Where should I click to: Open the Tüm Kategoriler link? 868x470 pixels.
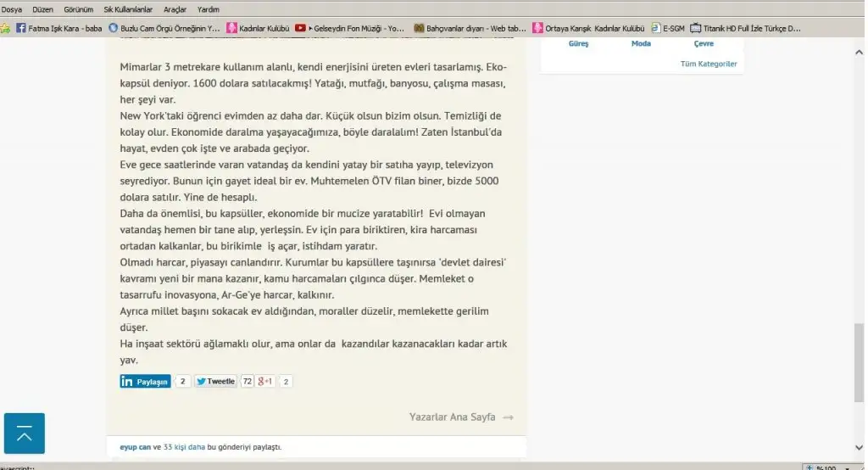708,64
